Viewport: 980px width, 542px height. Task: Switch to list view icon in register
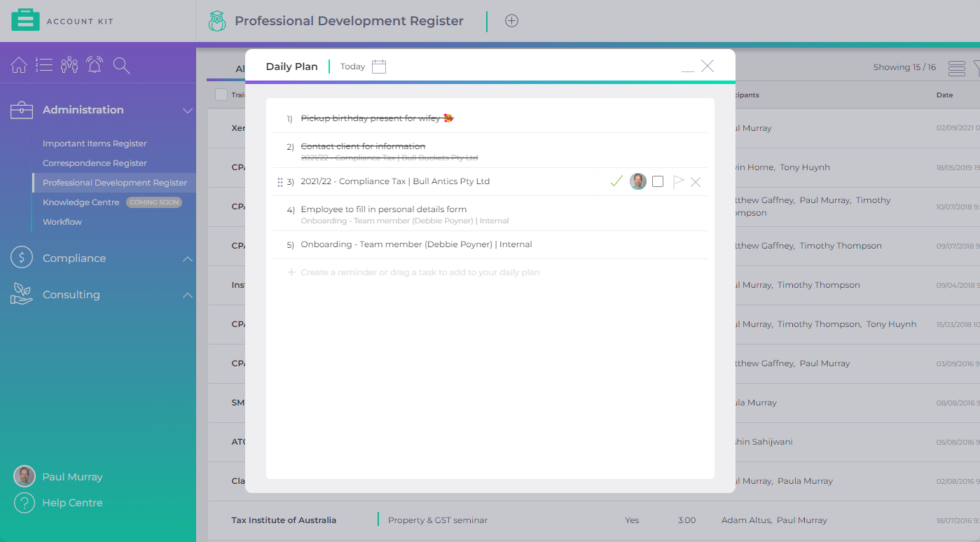coord(957,68)
